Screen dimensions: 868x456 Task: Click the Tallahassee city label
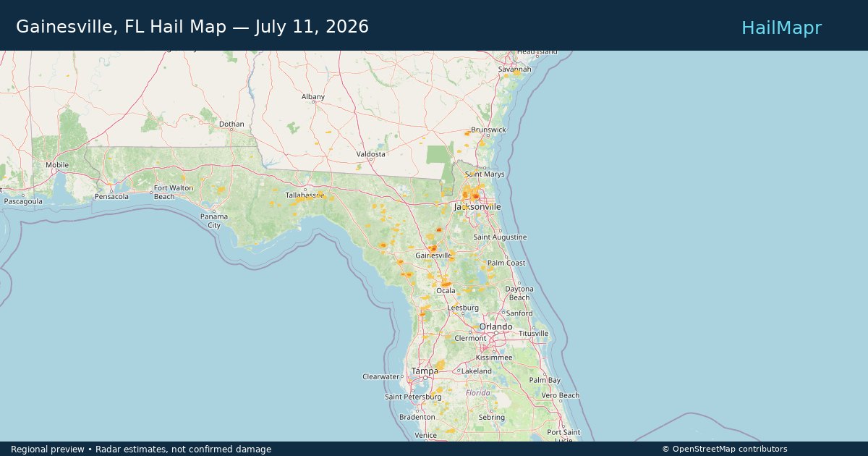coord(305,195)
